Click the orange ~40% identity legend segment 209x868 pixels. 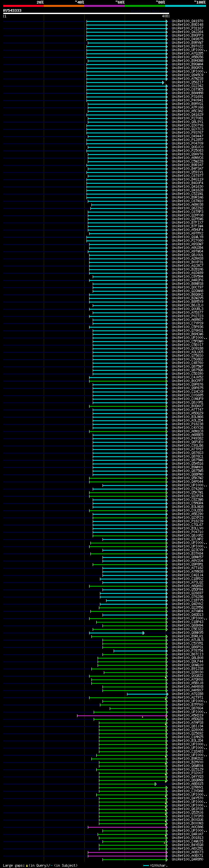(x=64, y=6)
